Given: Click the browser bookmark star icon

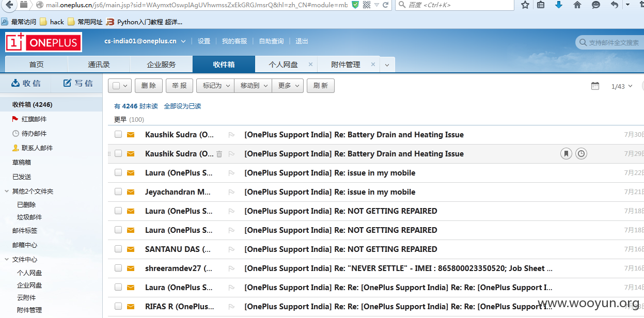Looking at the screenshot, I should click(x=525, y=5).
